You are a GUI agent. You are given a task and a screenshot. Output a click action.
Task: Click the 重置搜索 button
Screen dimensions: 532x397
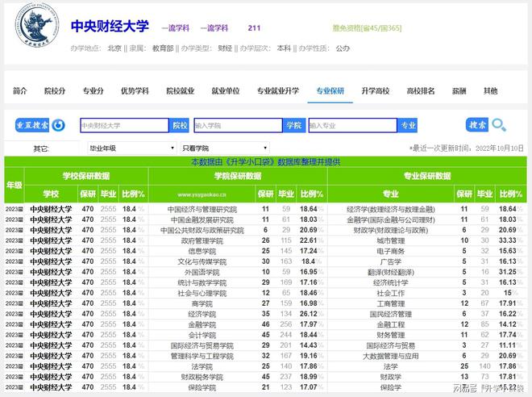click(x=32, y=125)
